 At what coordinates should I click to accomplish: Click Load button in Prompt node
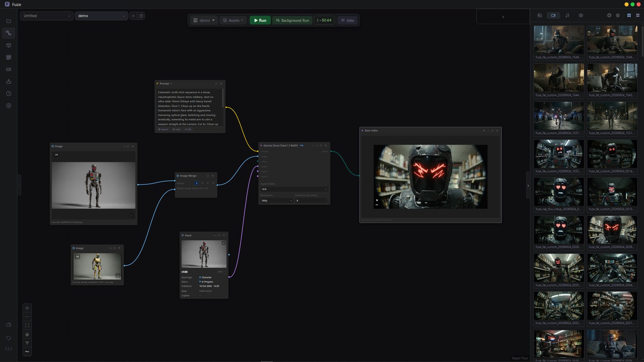[176, 130]
